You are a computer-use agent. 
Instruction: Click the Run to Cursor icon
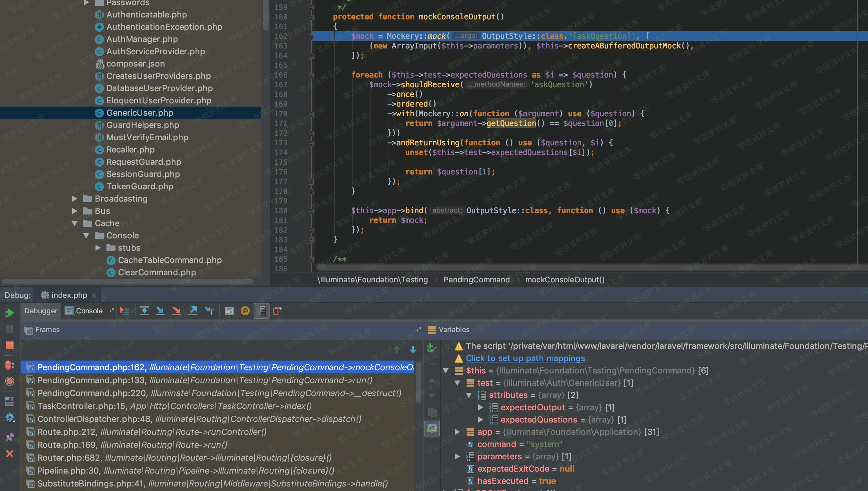pos(209,311)
